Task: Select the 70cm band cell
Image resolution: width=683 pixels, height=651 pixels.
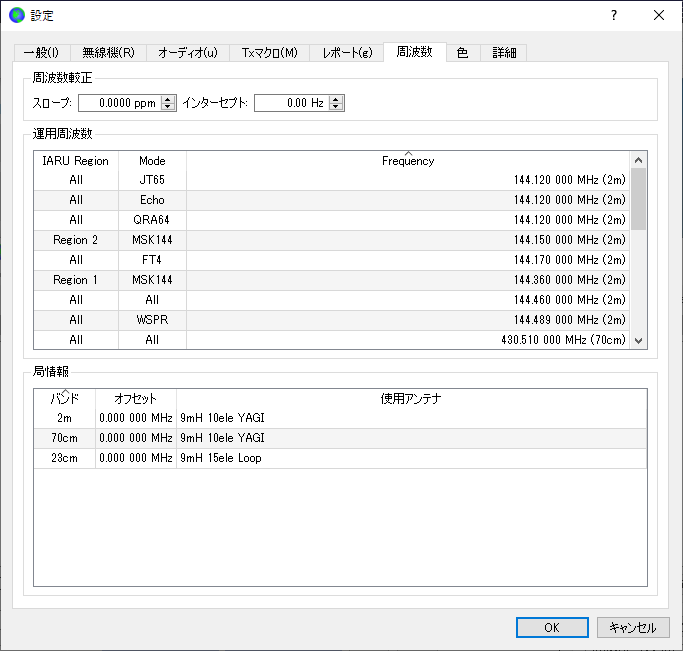Action: (64, 438)
